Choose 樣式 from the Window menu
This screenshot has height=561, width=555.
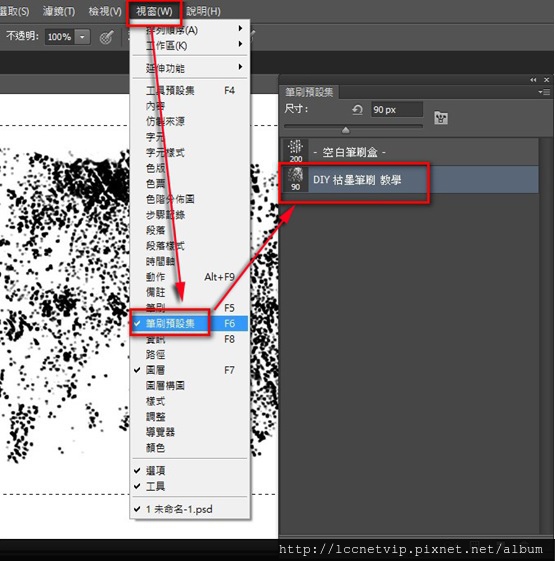point(190,401)
